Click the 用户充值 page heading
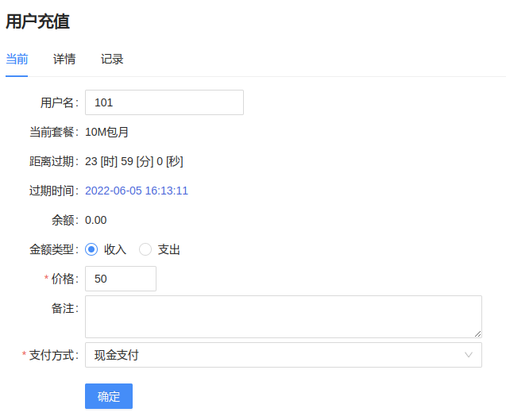This screenshot has height=420, width=506. [38, 22]
